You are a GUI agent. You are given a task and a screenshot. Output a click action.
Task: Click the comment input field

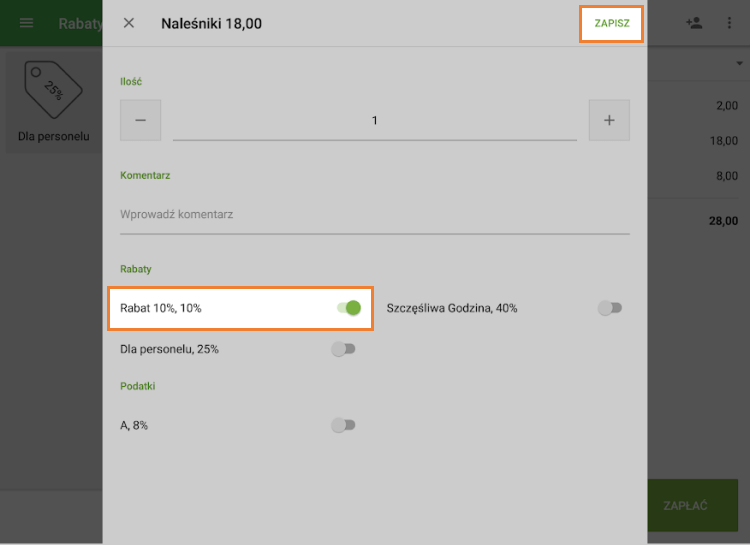374,215
